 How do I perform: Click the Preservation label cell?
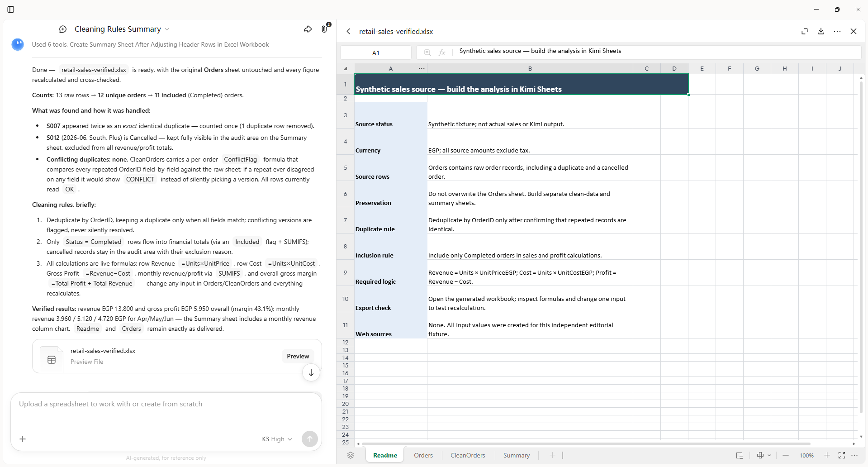tap(391, 194)
